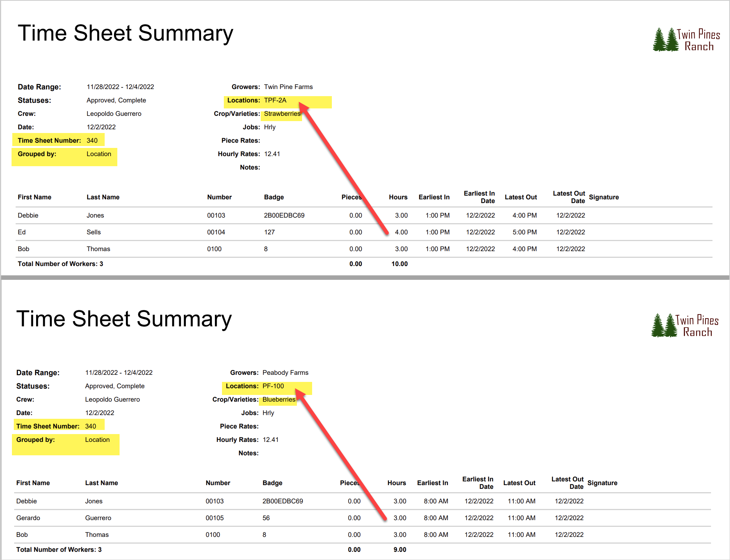Click the Twin Pines Ranch logo on first report
Image resolution: width=730 pixels, height=560 pixels.
point(686,39)
